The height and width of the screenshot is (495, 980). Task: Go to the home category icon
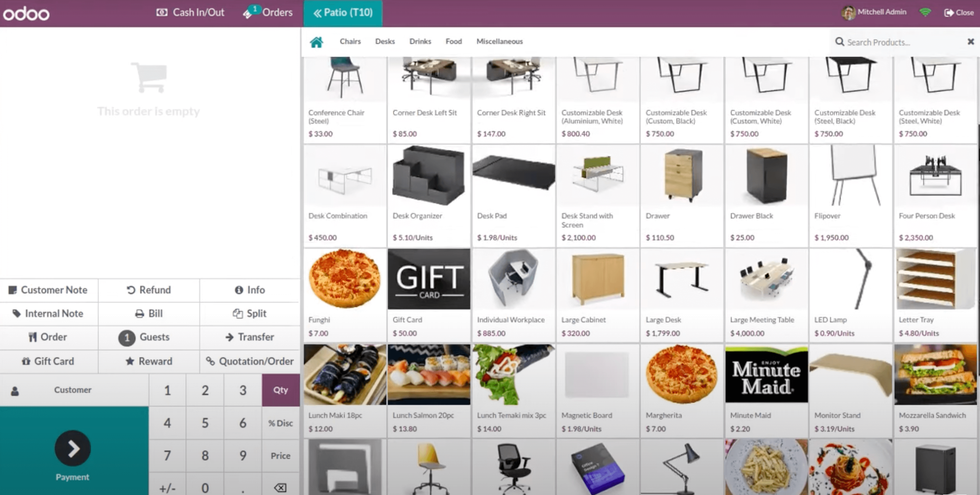[316, 42]
